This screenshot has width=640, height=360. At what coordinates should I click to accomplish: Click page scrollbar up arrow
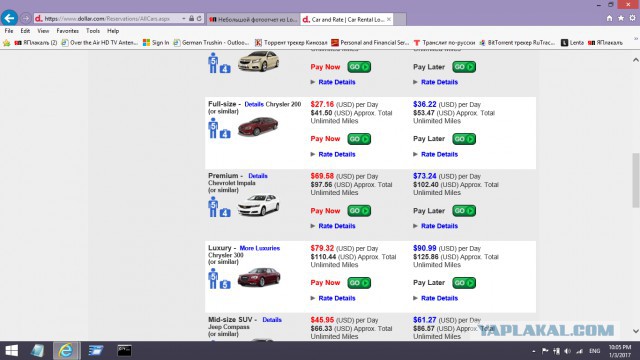(x=636, y=60)
